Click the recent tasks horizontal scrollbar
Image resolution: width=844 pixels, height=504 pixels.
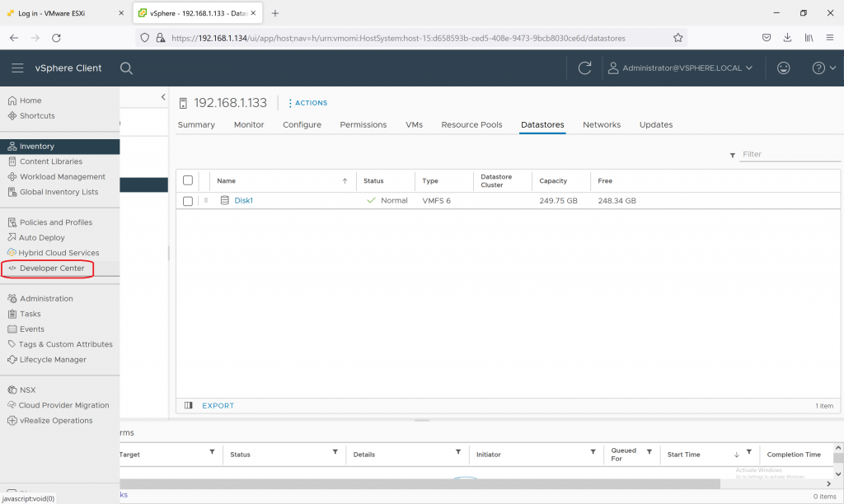point(420,484)
